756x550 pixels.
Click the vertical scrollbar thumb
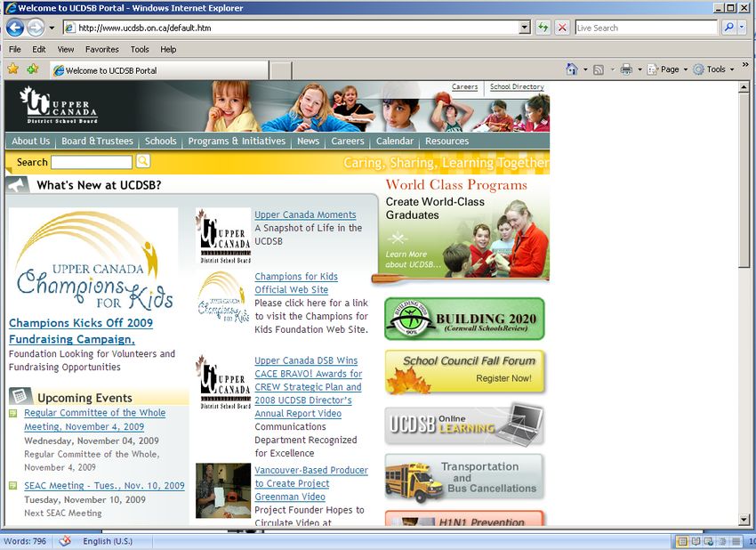pos(744,181)
